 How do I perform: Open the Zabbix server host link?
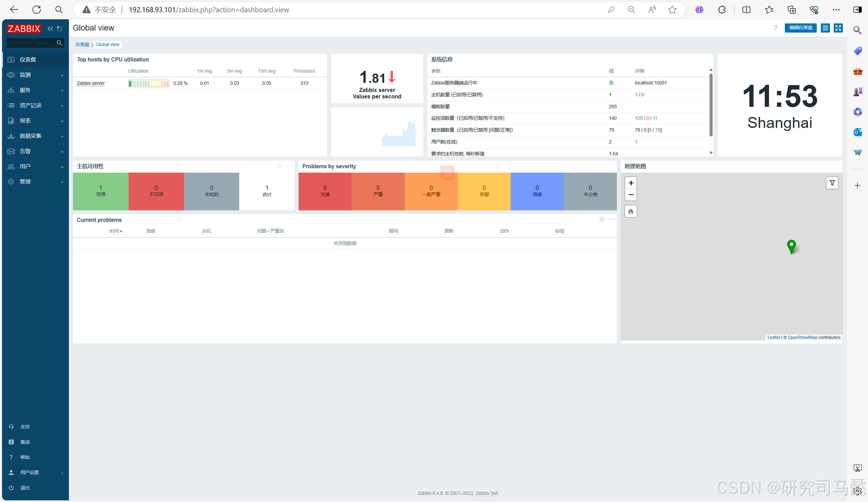pyautogui.click(x=91, y=83)
